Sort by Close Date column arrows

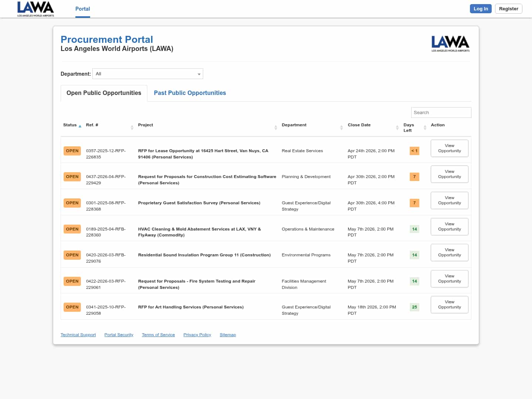(x=397, y=127)
